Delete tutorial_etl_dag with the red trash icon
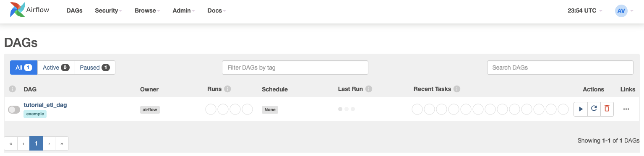Viewport: 644px width, 156px height. tap(607, 109)
